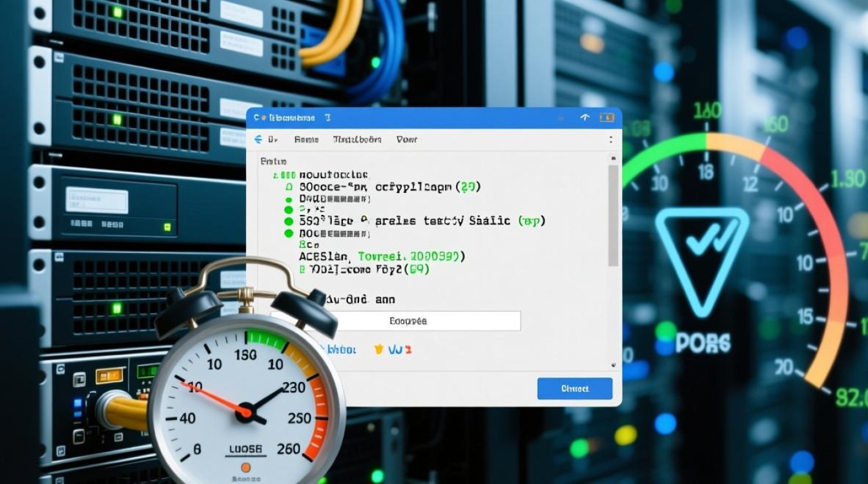The width and height of the screenshot is (868, 484).
Task: Expand the last list entry ending in (69)
Action: click(368, 268)
